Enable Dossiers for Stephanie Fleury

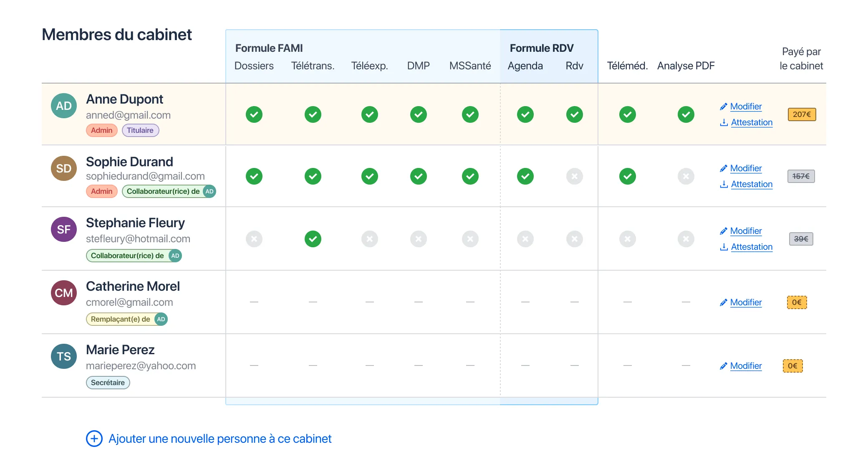[254, 239]
